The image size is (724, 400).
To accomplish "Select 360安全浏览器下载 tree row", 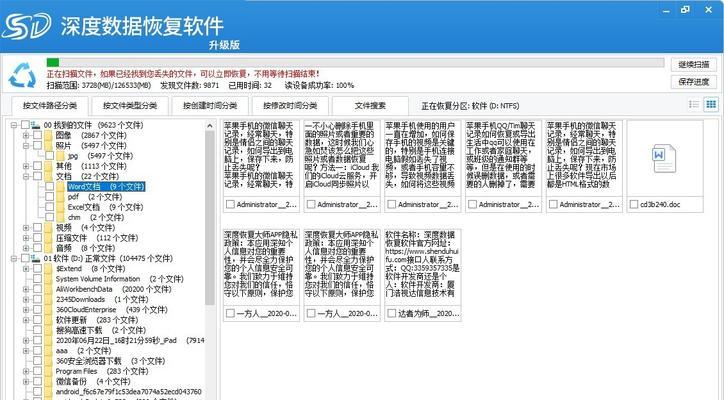I will point(110,361).
